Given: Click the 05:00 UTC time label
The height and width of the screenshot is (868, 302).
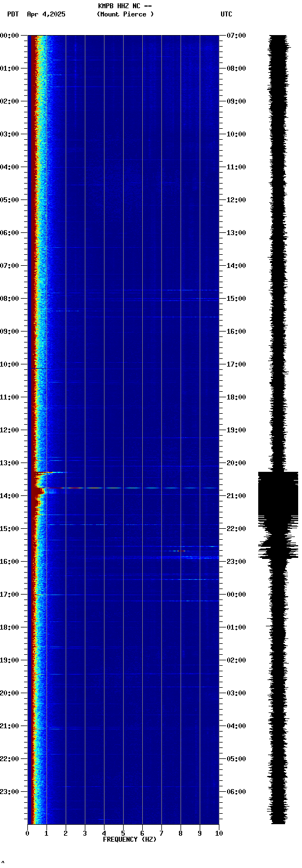Looking at the screenshot, I should click(236, 759).
